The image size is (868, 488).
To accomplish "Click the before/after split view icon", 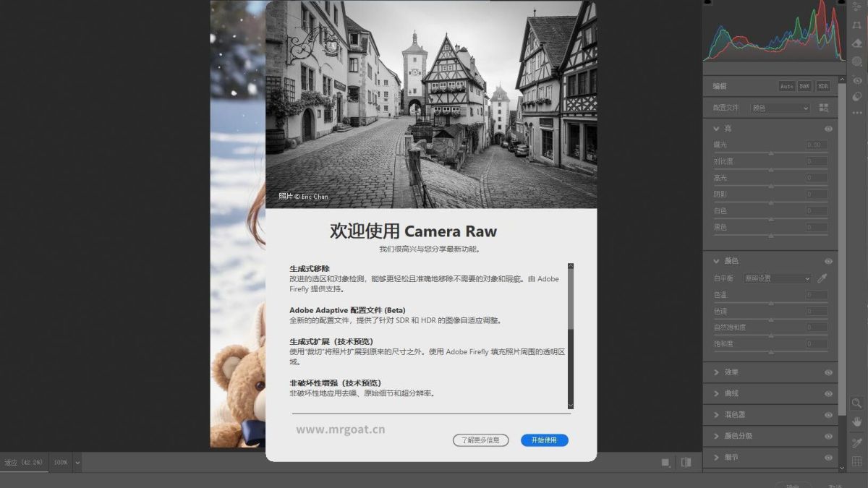I will pyautogui.click(x=686, y=462).
